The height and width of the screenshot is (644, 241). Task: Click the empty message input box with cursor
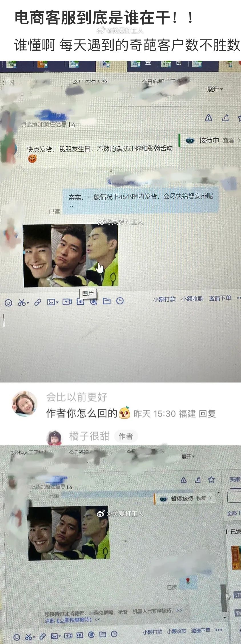(120, 343)
